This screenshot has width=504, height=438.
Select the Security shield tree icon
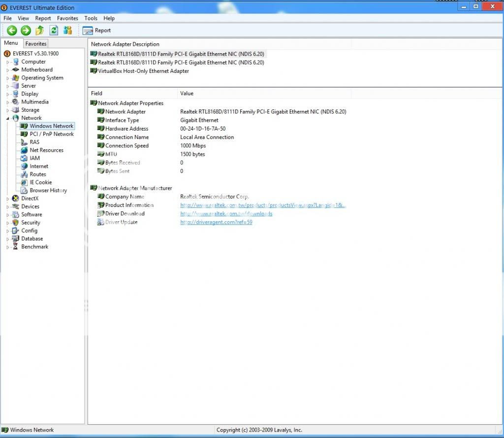pyautogui.click(x=15, y=222)
